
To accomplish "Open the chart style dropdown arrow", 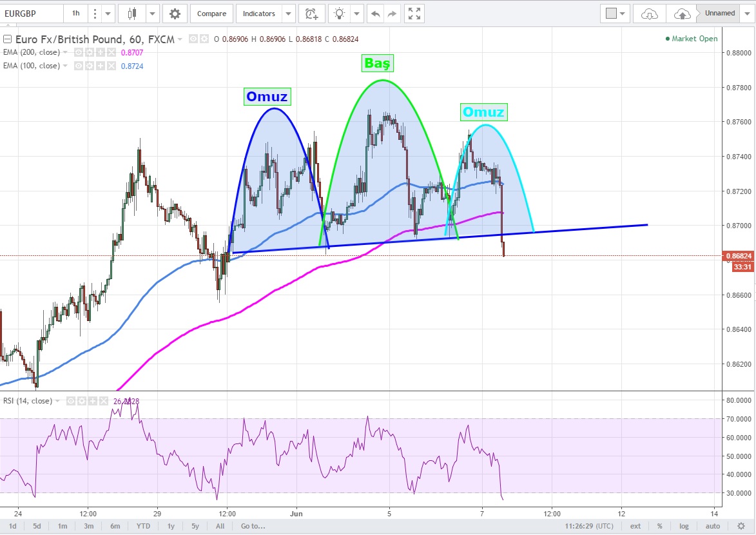I will pos(152,14).
